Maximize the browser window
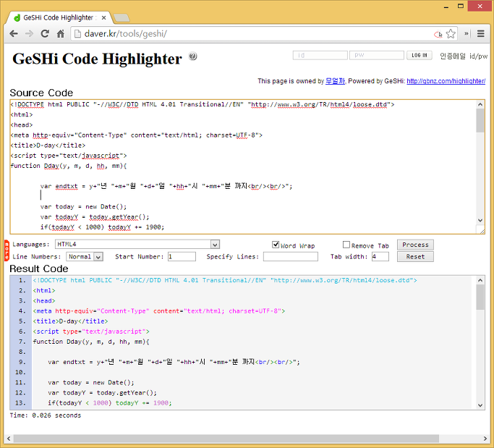 461,6
